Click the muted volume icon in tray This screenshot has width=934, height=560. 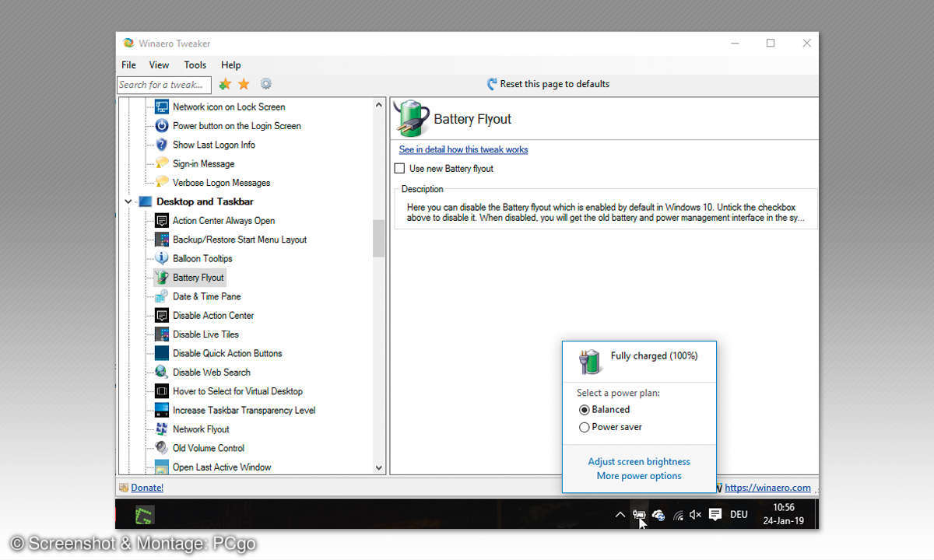(x=696, y=514)
